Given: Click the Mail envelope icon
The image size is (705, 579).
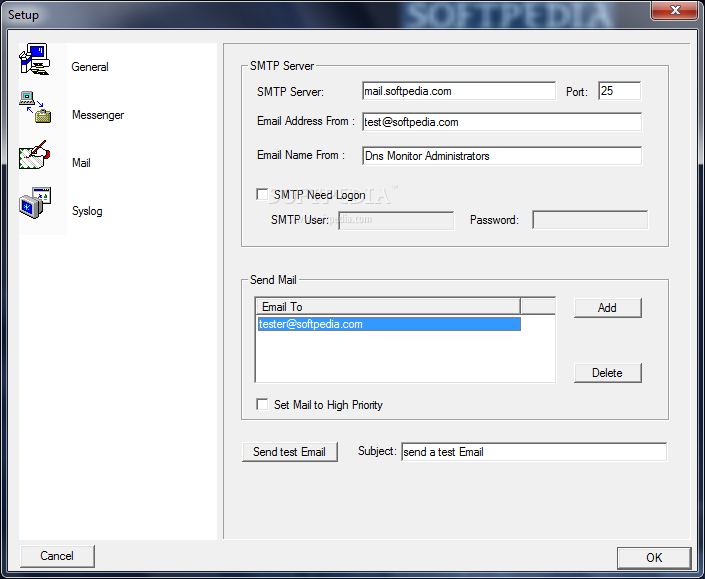Looking at the screenshot, I should point(34,155).
